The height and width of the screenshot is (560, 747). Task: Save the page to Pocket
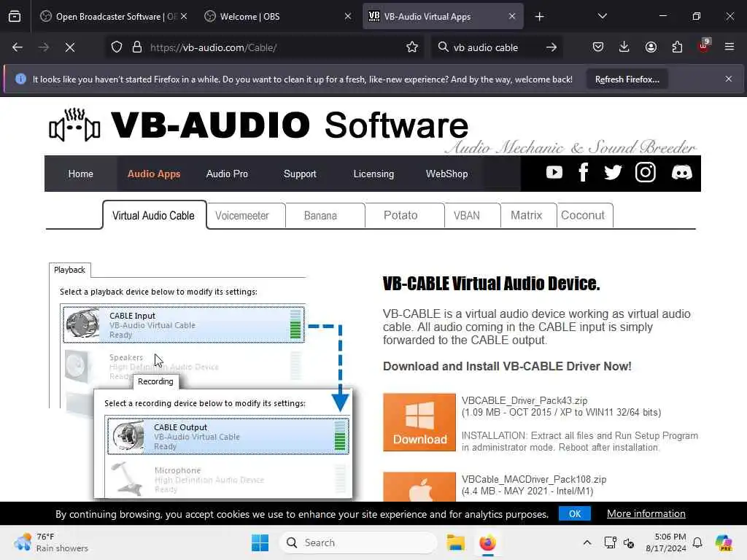[598, 47]
